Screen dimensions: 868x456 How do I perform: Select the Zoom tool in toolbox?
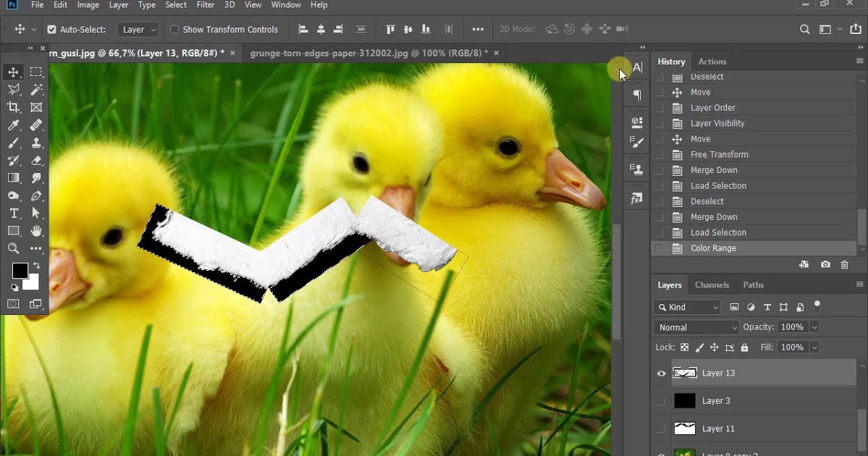pyautogui.click(x=14, y=248)
